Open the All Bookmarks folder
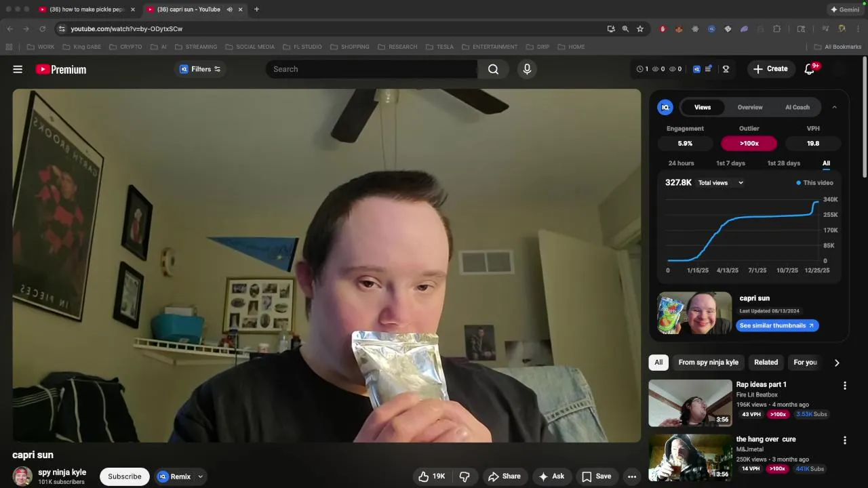 tap(837, 47)
